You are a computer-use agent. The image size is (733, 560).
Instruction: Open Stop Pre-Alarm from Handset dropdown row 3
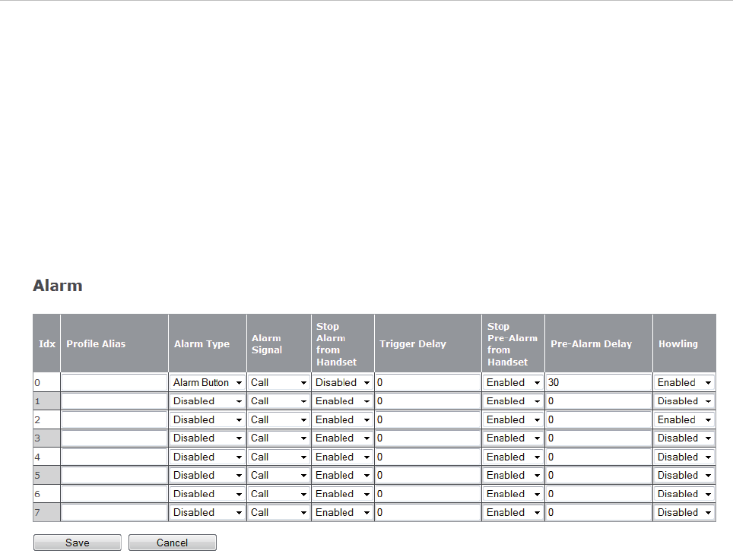tap(513, 438)
